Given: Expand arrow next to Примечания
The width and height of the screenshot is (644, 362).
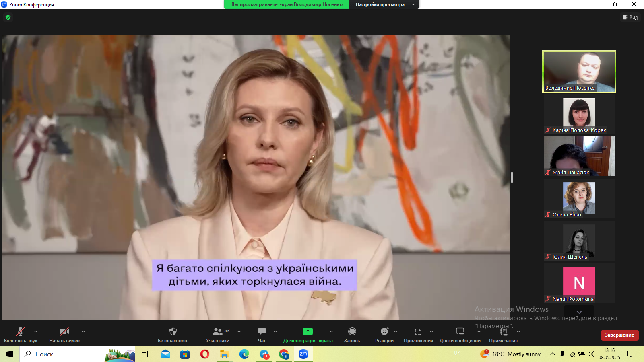Looking at the screenshot, I should click(518, 331).
